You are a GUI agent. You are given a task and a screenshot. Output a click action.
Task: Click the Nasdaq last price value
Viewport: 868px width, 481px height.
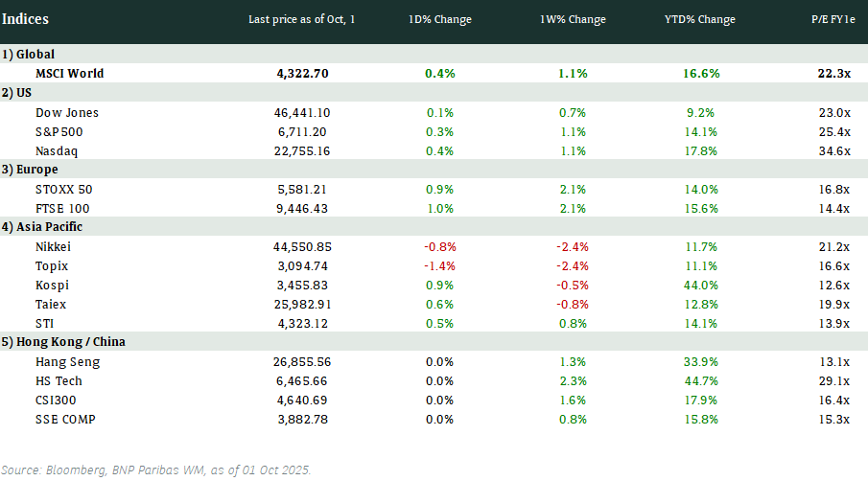click(307, 150)
